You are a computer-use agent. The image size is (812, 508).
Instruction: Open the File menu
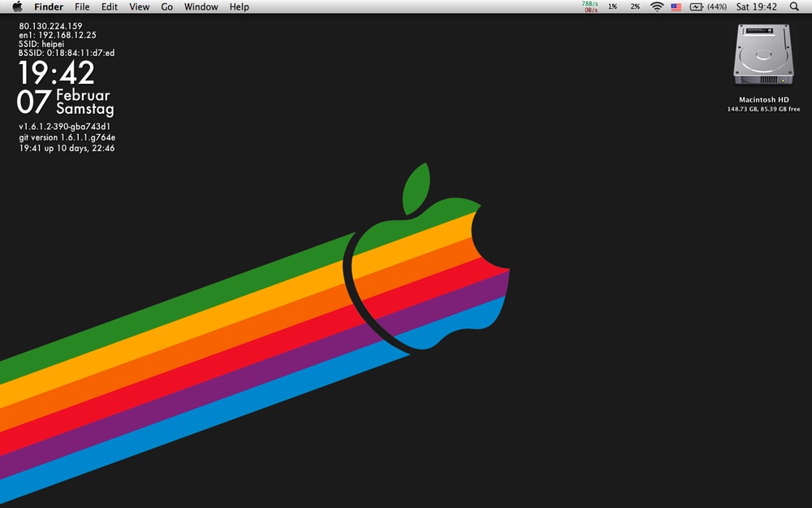[82, 7]
